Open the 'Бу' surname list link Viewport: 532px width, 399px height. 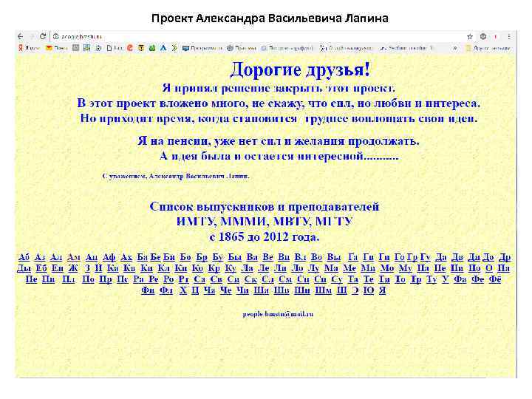tap(218, 258)
